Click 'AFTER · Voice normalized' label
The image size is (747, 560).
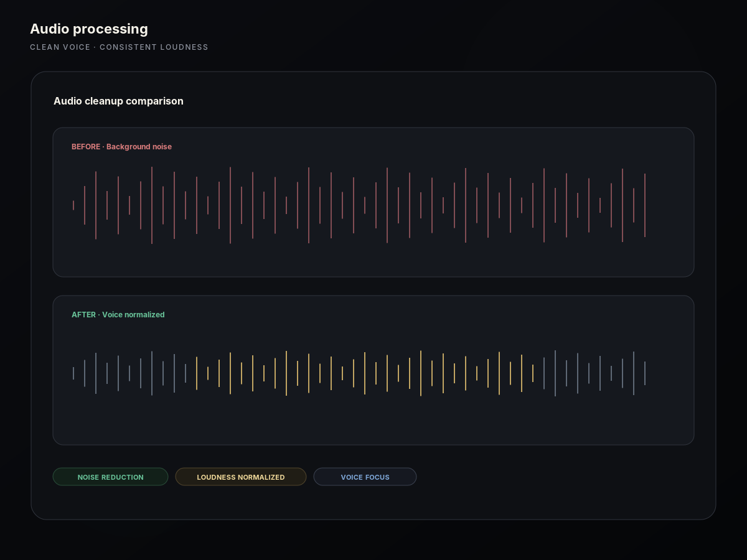click(118, 315)
